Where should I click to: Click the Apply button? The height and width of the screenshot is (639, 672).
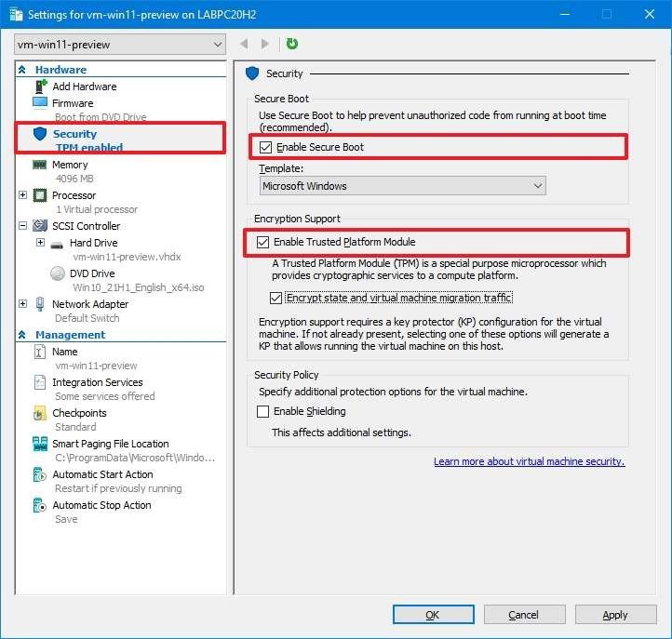pyautogui.click(x=615, y=615)
